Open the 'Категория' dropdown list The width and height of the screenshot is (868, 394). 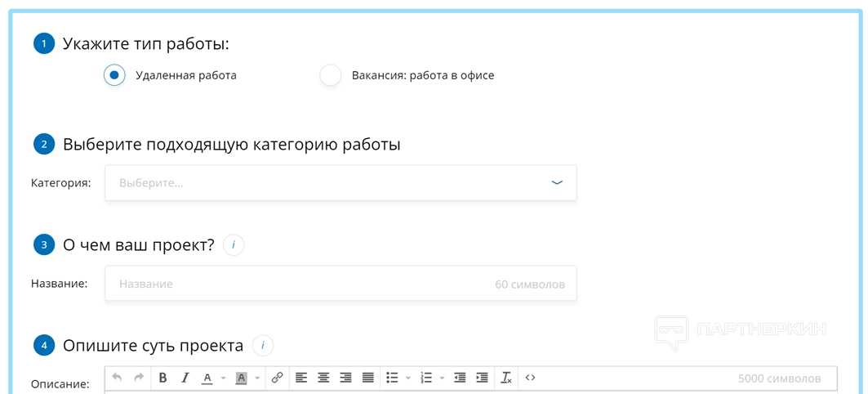pos(341,183)
